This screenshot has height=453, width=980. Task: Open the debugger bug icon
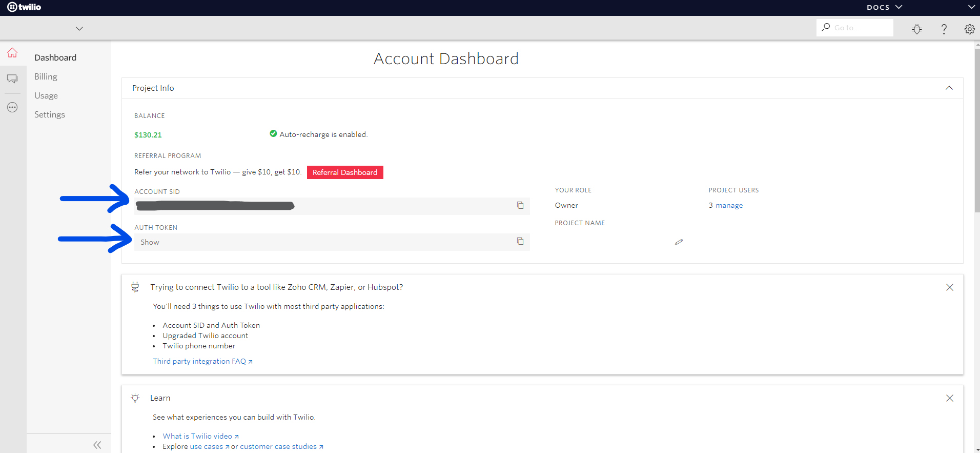917,29
